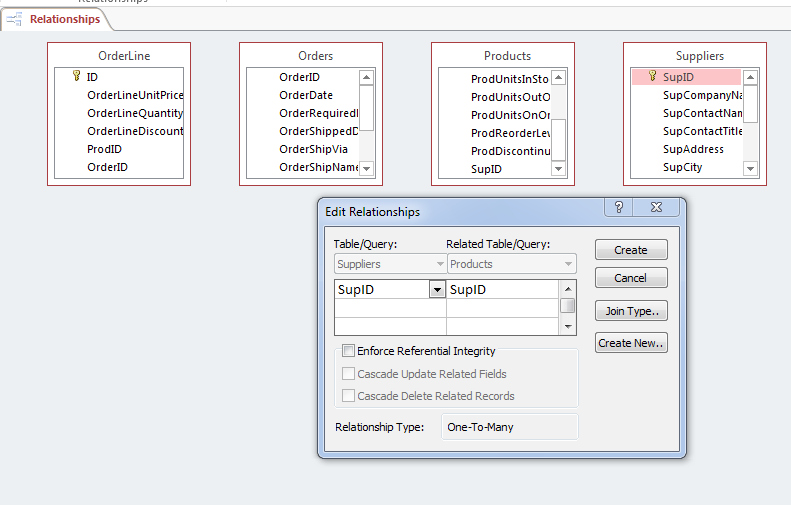The image size is (791, 505).
Task: Tick Cascade Delete Related Records checkbox
Action: click(348, 396)
